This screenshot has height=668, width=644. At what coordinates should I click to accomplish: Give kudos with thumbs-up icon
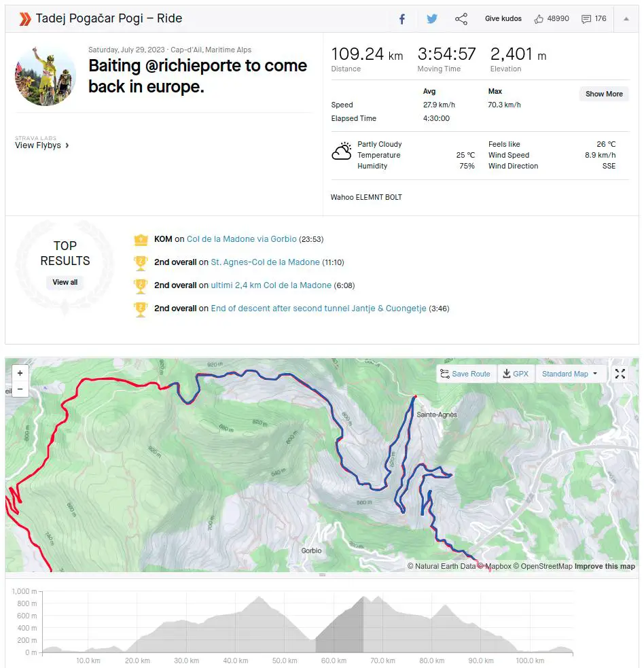539,19
